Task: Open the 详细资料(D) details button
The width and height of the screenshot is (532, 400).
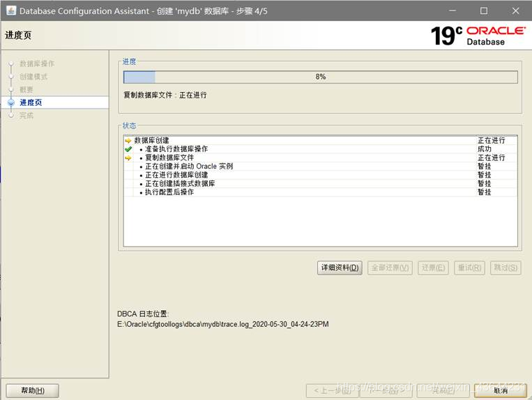Action: [x=340, y=268]
